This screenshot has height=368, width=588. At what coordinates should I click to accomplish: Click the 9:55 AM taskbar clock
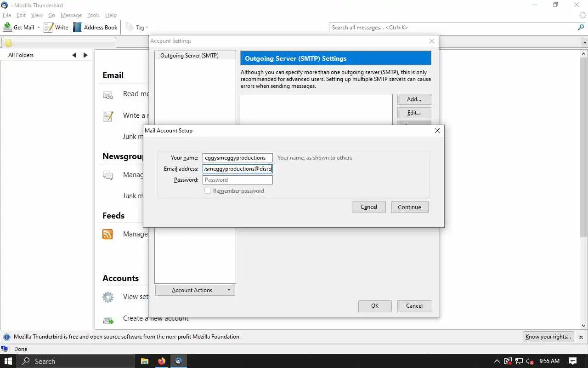click(549, 361)
